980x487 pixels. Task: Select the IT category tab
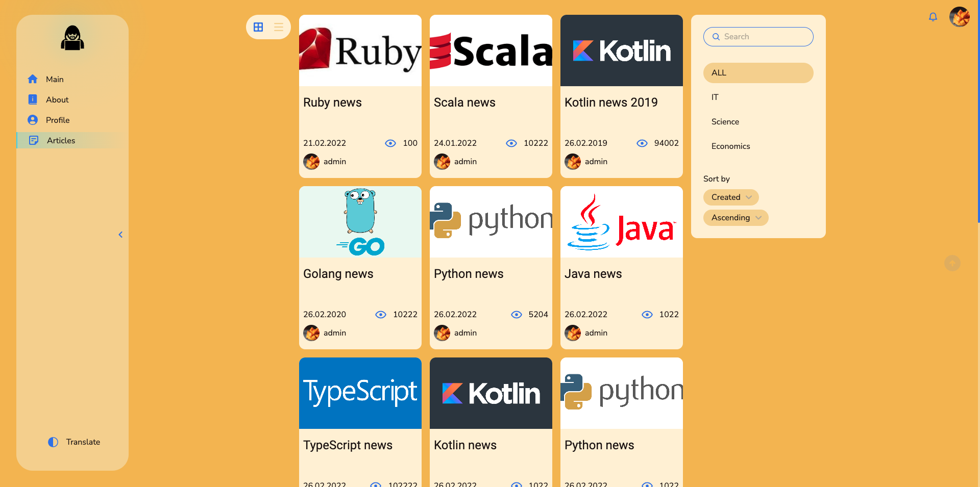click(758, 97)
